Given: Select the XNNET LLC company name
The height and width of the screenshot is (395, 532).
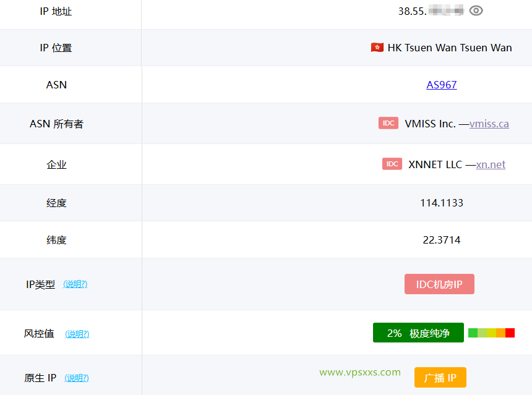Looking at the screenshot, I should [x=435, y=164].
